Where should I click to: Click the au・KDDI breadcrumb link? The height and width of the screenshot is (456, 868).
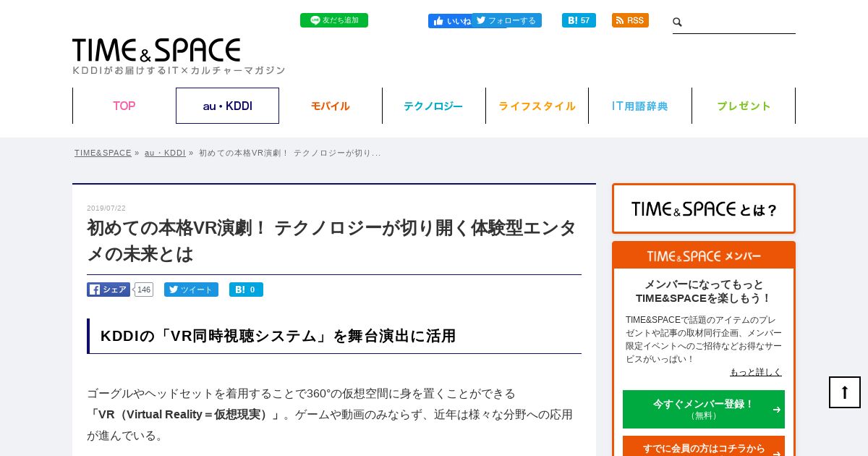(165, 153)
